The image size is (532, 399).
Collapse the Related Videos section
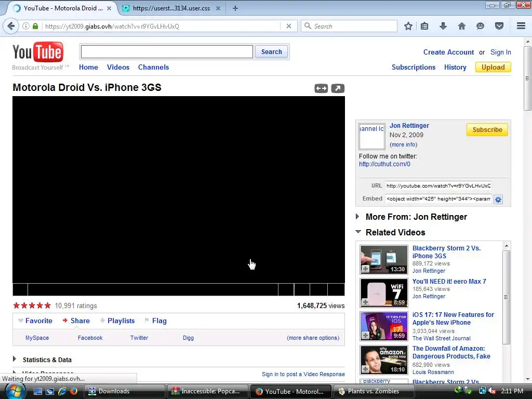pos(358,232)
